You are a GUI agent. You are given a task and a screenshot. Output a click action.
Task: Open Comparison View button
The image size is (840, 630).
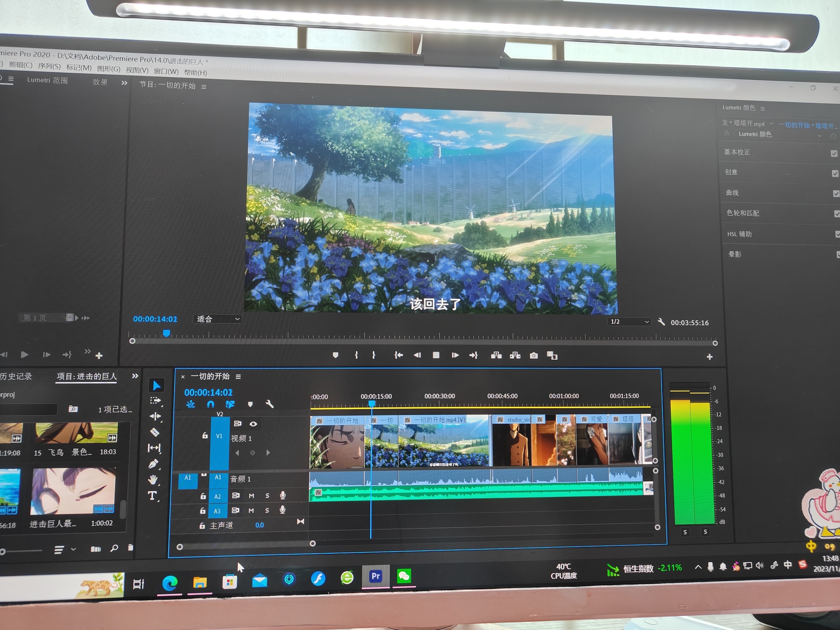click(x=552, y=356)
